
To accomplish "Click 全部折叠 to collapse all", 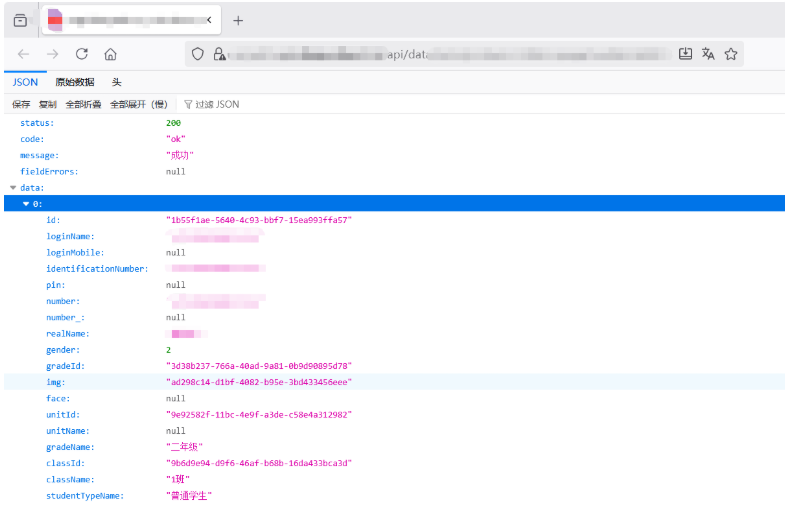I will (83, 104).
